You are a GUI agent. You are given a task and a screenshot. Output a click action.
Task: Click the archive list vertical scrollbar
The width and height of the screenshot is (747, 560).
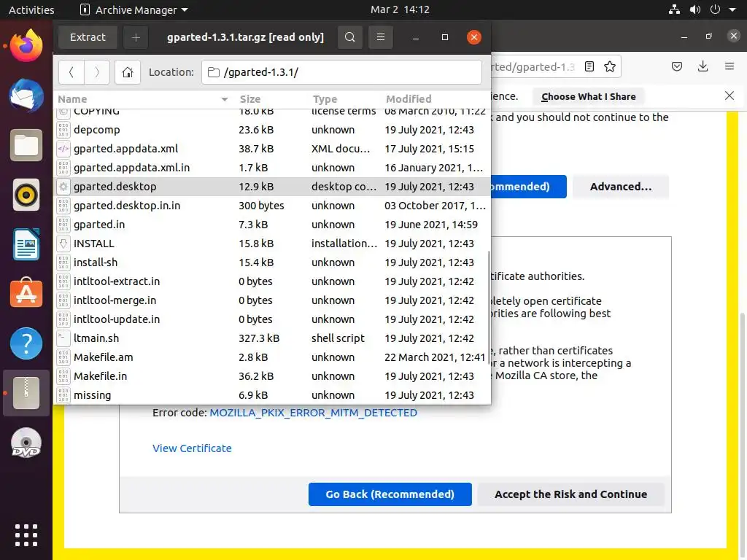(489, 308)
